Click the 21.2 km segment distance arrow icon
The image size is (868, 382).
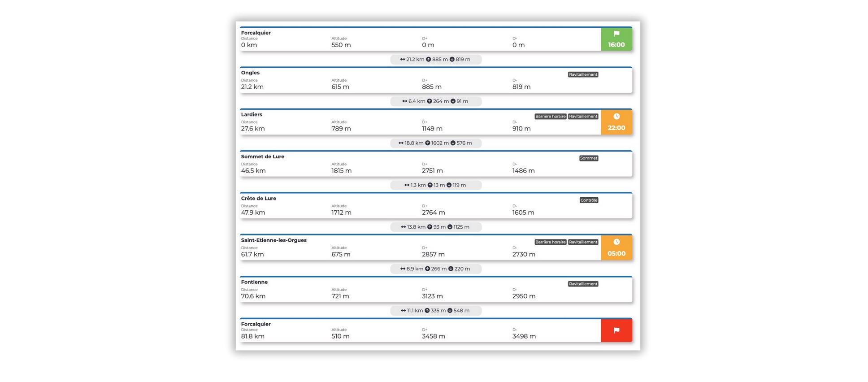click(x=403, y=60)
